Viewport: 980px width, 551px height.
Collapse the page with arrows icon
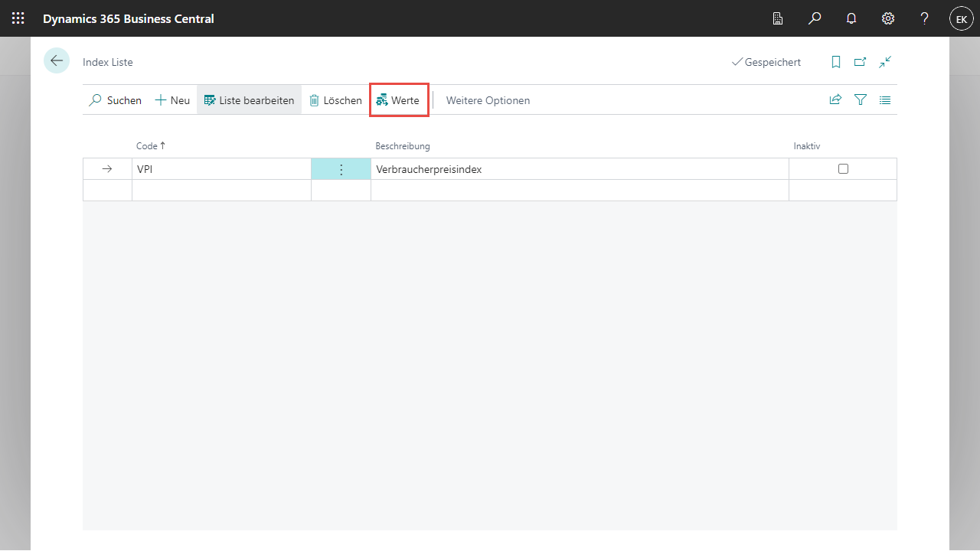(x=885, y=62)
